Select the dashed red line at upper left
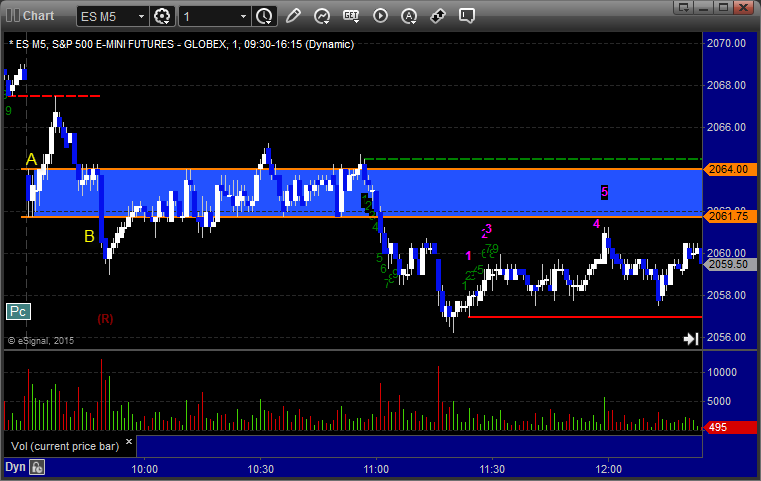The image size is (761, 481). click(54, 96)
